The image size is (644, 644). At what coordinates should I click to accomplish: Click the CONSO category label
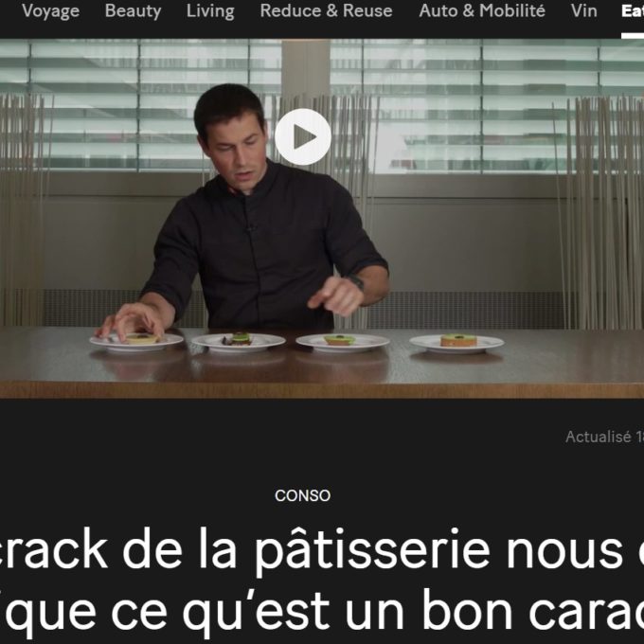coord(303,495)
